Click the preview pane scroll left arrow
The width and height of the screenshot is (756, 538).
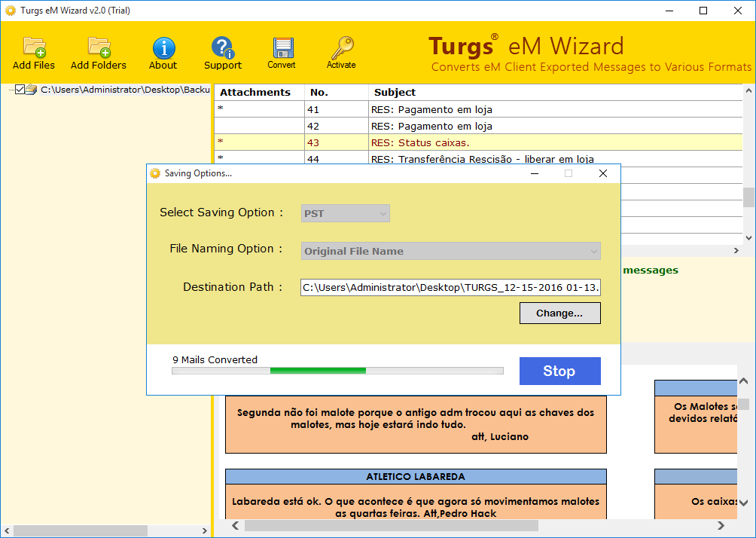coord(235,525)
